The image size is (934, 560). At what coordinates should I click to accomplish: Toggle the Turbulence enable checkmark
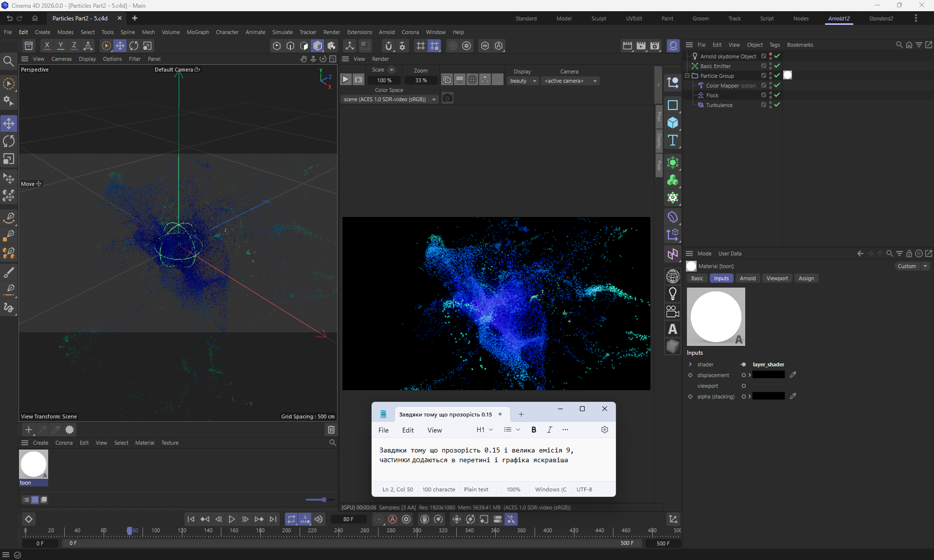(x=777, y=105)
